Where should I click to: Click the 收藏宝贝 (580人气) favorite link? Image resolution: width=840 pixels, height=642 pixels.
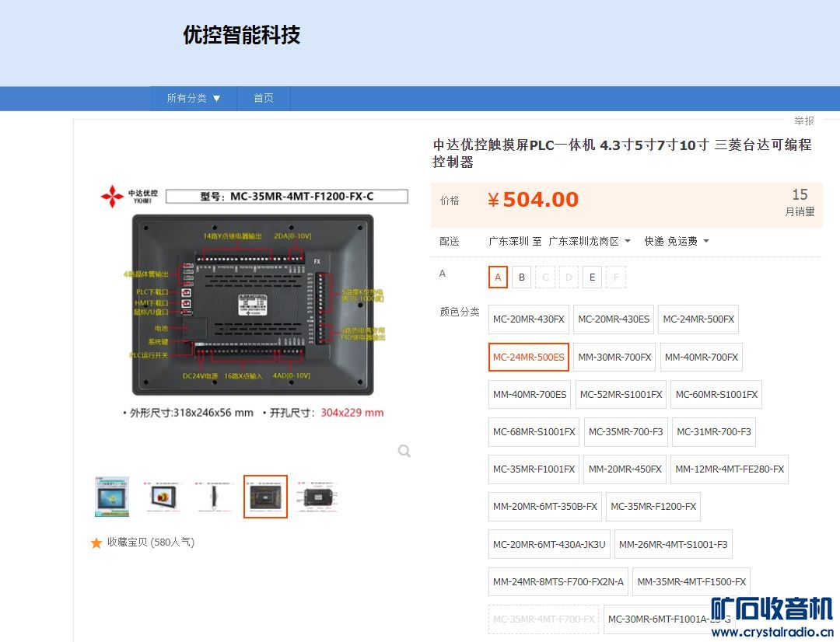coord(151,543)
